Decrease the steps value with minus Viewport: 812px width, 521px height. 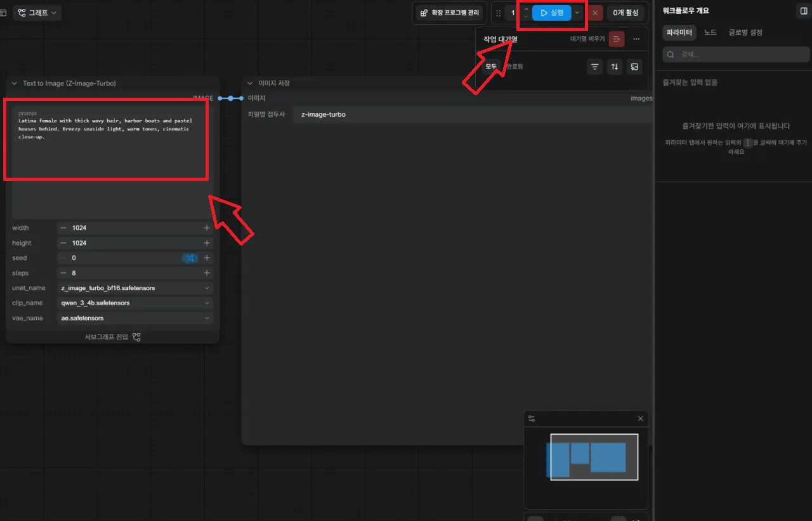coord(63,273)
